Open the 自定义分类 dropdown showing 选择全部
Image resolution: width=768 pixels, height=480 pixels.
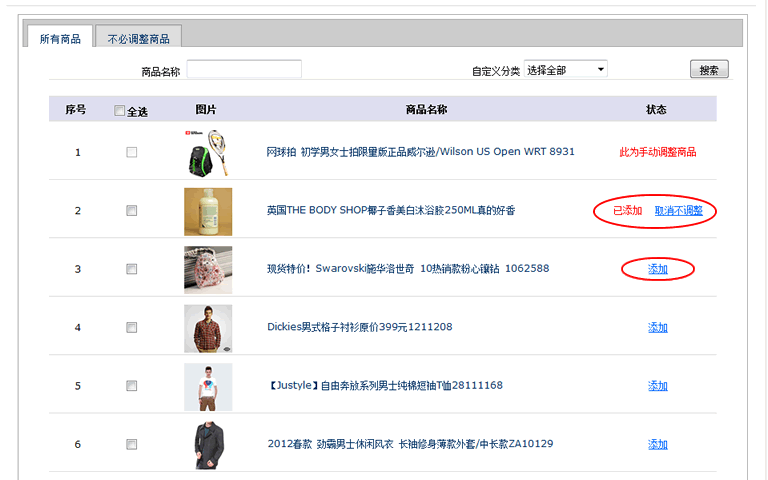pos(565,69)
